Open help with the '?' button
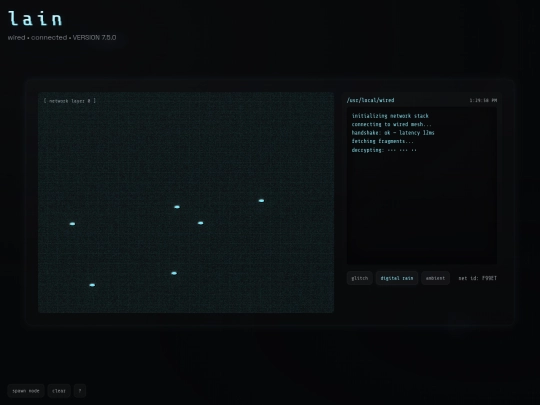 (x=80, y=391)
